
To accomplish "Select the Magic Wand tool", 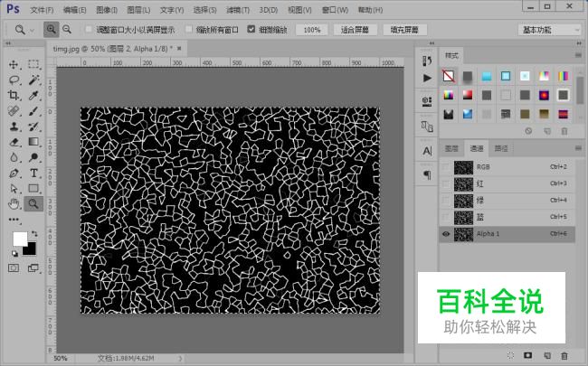I will (x=33, y=80).
